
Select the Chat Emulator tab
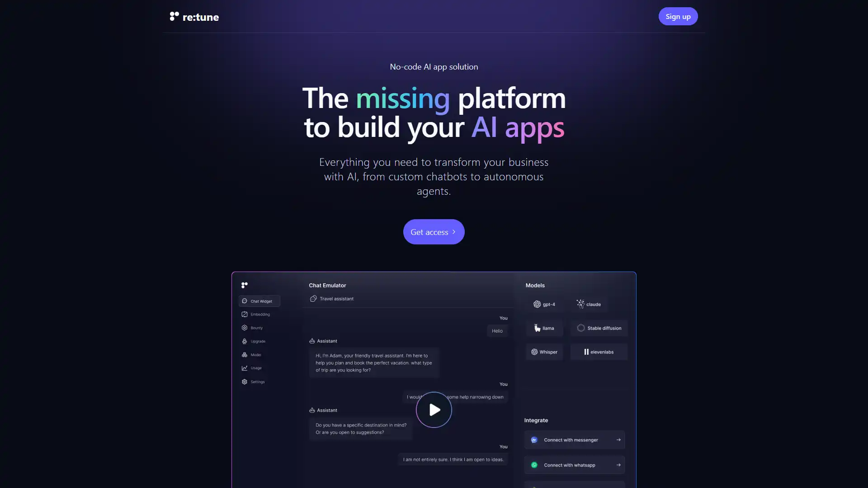[327, 286]
